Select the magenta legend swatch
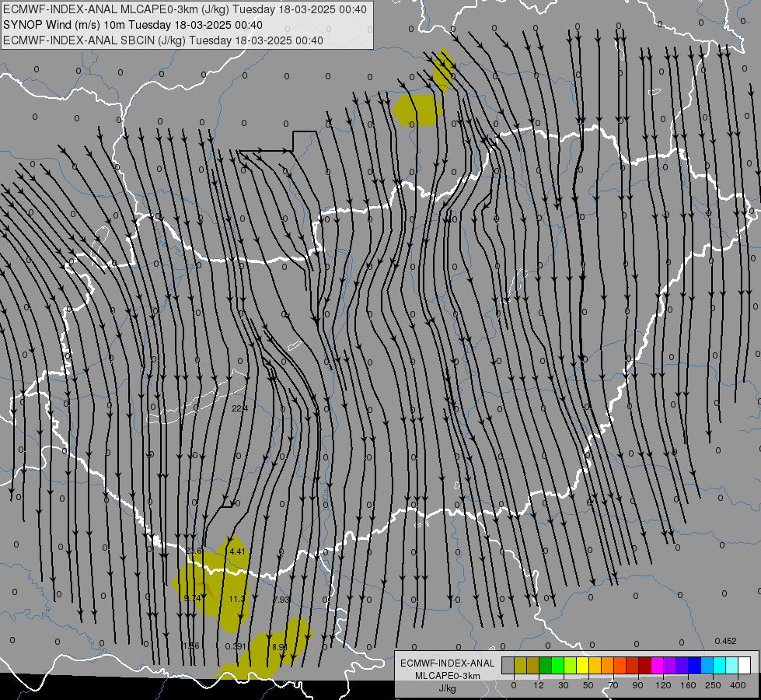 coord(657,665)
